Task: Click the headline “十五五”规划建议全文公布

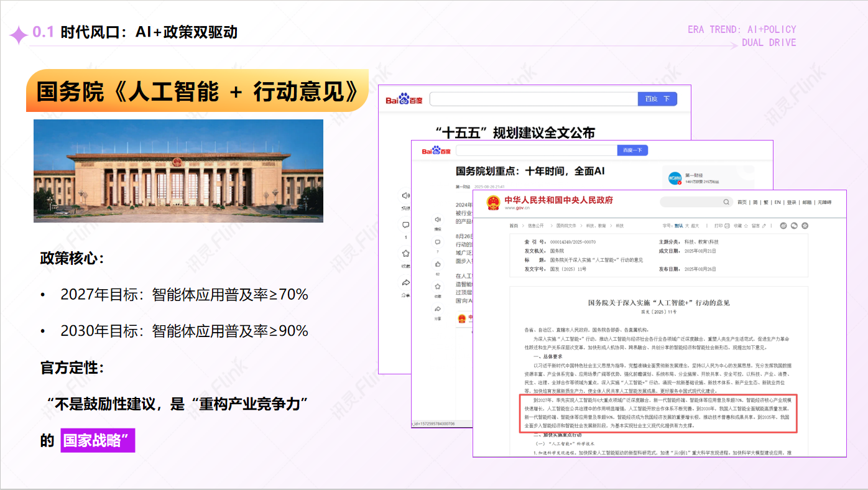Action: (x=515, y=132)
